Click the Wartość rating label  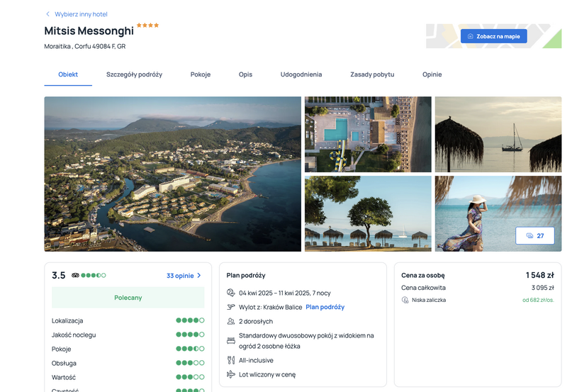tap(64, 377)
